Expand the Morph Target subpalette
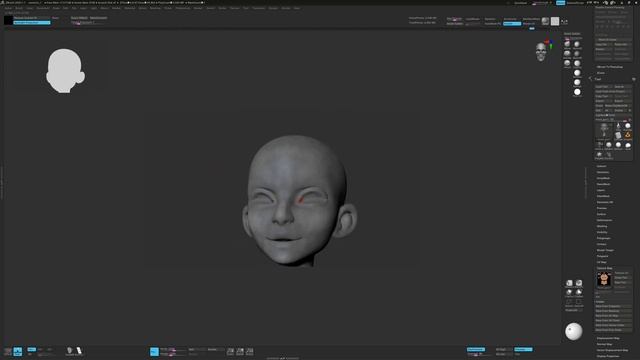Screen dimensions: 640x360 click(605, 250)
